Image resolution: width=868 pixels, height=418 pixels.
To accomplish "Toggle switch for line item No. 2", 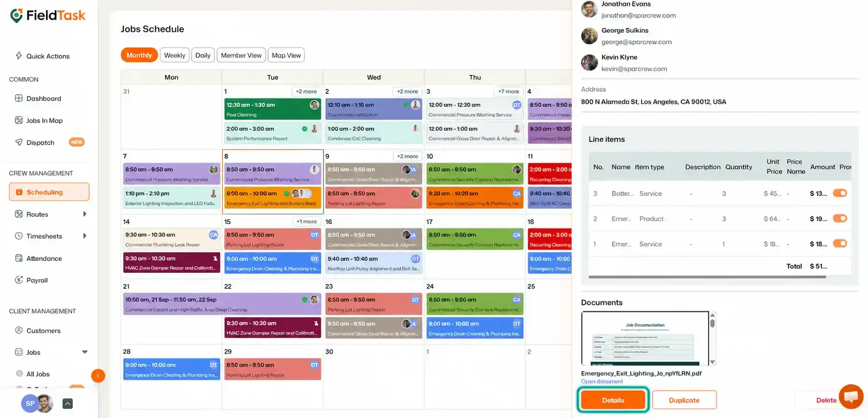I will pyautogui.click(x=840, y=219).
